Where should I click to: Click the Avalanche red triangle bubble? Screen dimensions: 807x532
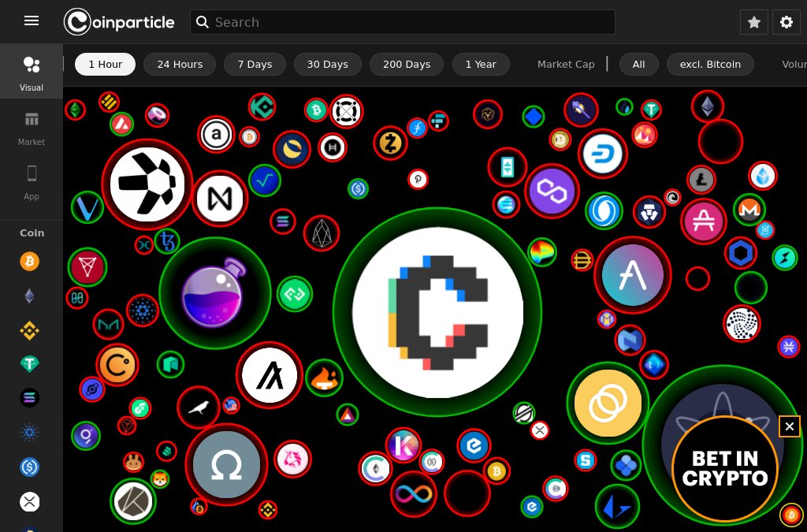pos(121,124)
